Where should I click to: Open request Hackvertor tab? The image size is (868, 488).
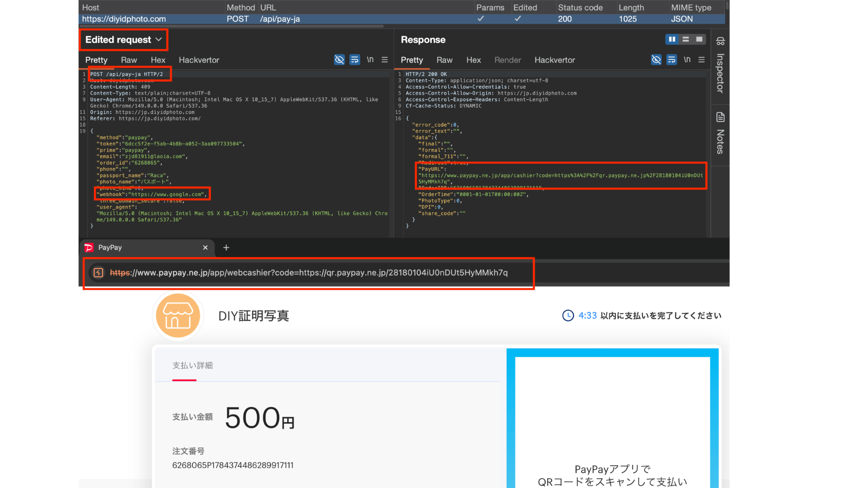point(199,60)
